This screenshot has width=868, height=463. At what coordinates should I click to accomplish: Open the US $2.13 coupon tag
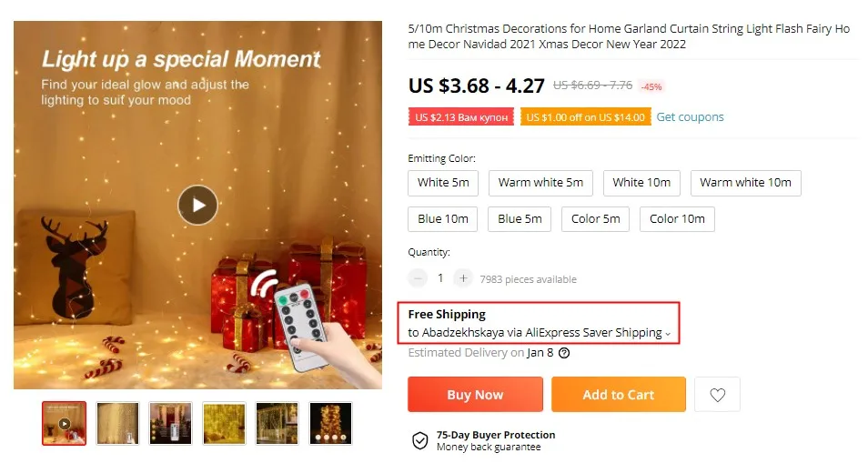tap(461, 116)
